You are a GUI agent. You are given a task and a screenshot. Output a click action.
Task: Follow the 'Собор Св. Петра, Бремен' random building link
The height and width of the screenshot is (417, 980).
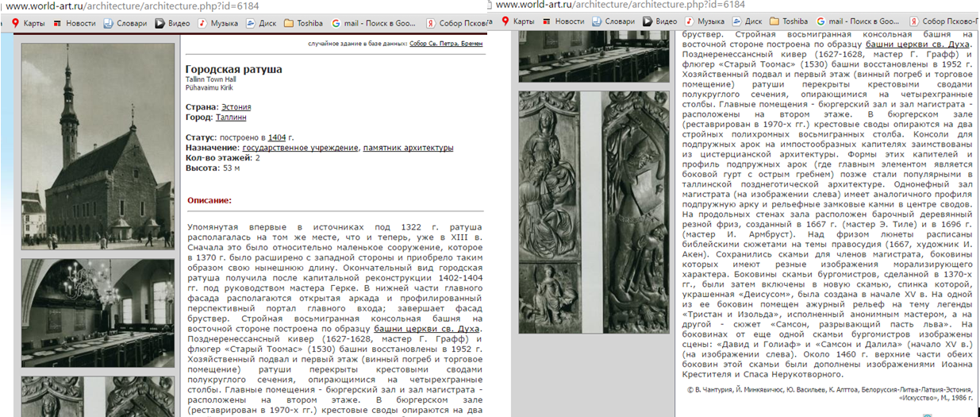446,44
